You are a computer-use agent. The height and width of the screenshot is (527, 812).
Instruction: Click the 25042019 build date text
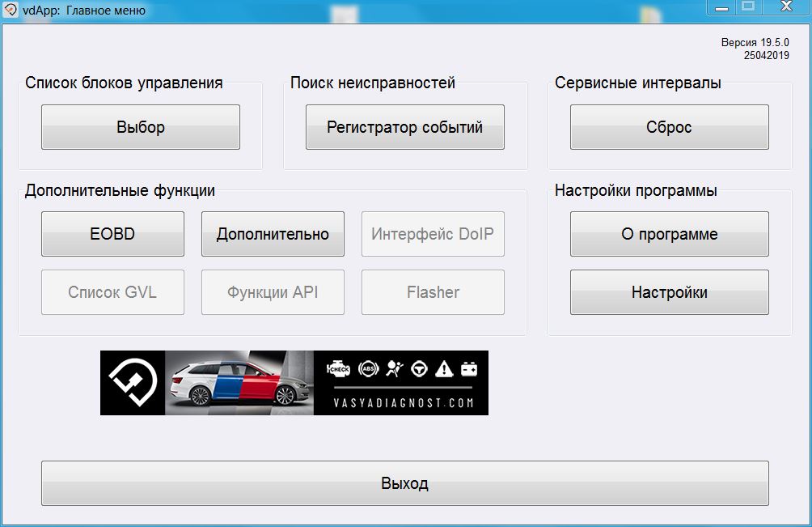coord(767,55)
